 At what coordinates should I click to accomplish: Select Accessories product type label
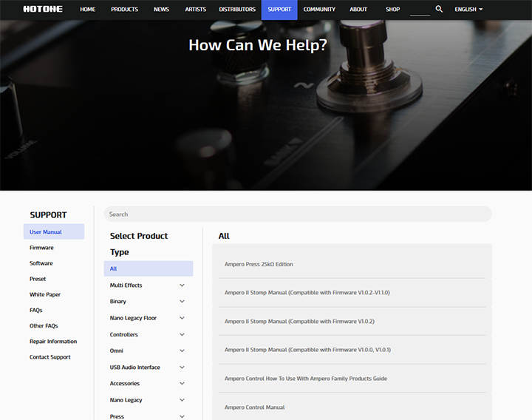click(x=125, y=383)
